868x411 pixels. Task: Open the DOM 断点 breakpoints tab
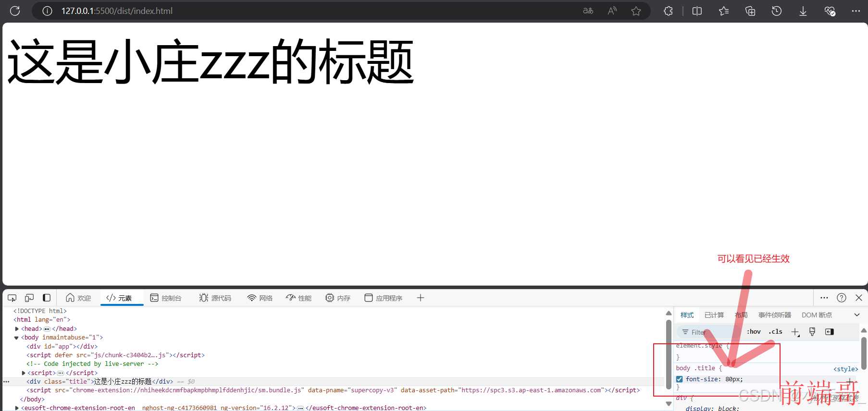click(817, 315)
